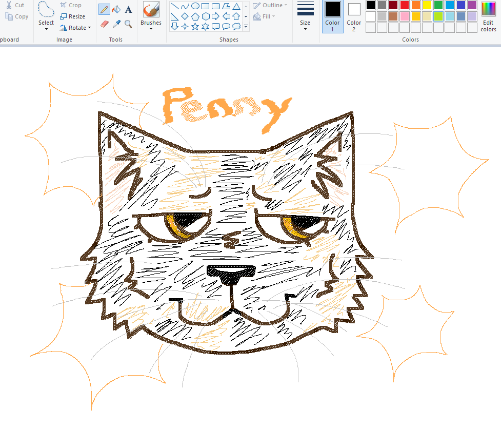The image size is (501, 448).
Task: Choose the Curve shape
Action: (185, 6)
